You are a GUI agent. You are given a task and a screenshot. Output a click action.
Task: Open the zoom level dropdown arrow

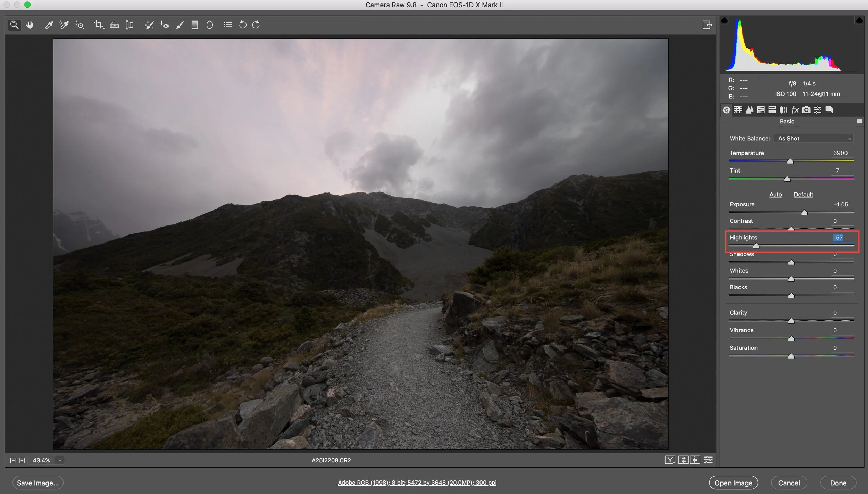click(60, 460)
